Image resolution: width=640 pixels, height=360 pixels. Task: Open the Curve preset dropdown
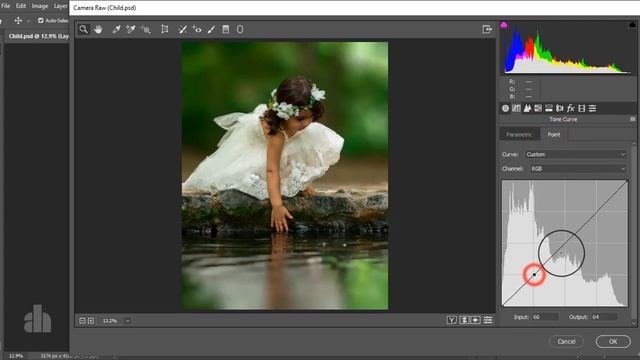click(x=576, y=154)
